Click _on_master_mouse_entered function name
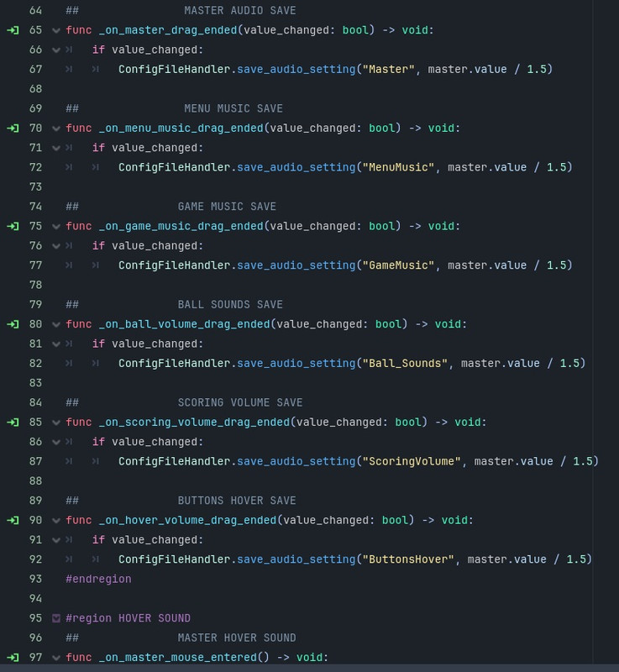 pyautogui.click(x=178, y=658)
